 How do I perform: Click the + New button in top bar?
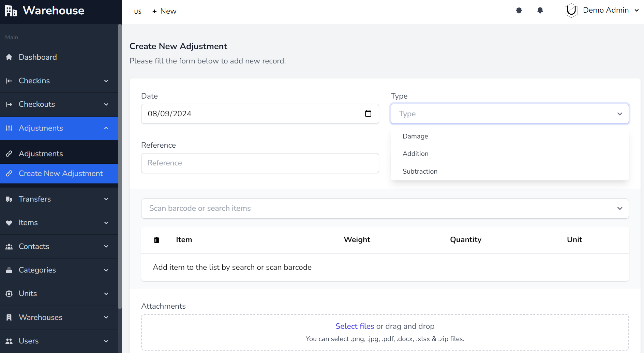click(x=164, y=11)
